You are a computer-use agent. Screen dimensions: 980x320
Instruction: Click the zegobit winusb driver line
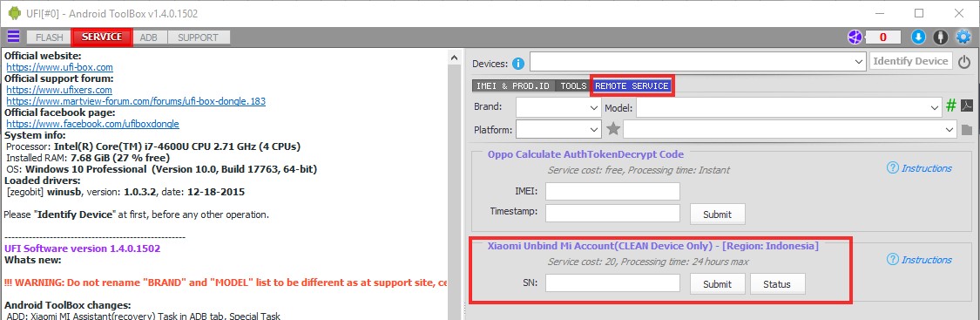point(125,192)
